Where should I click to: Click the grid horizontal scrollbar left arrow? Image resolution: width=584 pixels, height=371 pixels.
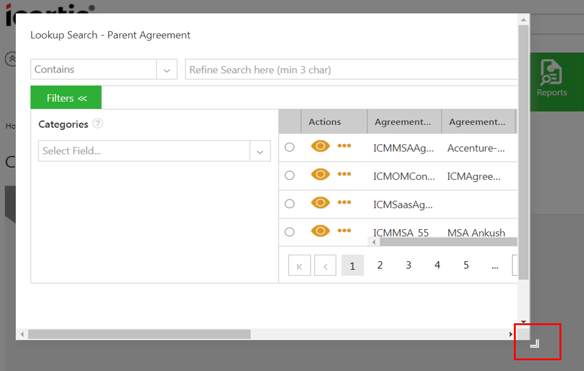tap(374, 242)
